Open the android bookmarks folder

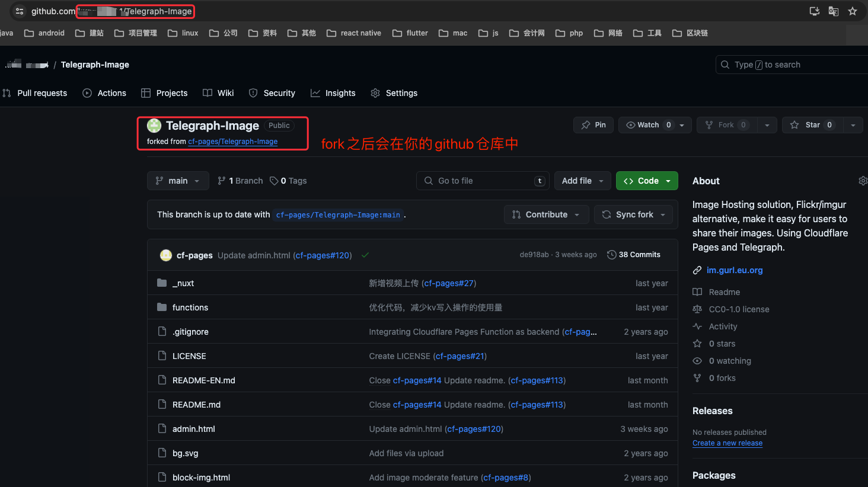[x=44, y=33]
